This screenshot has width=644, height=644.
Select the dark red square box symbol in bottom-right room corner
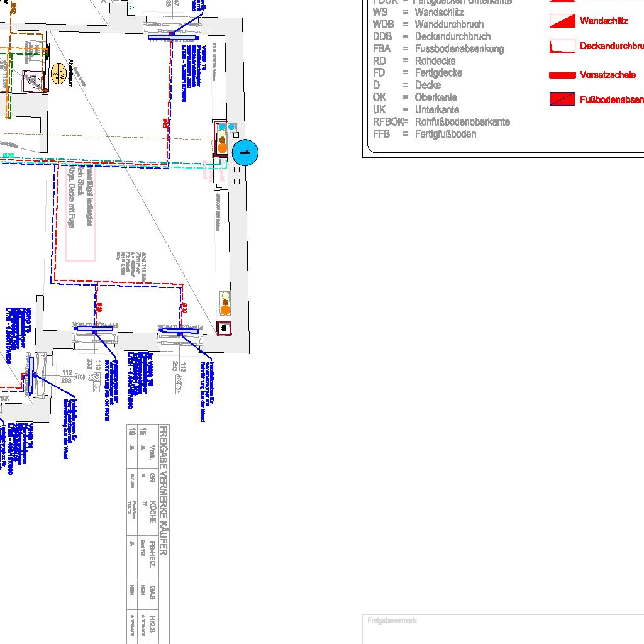point(224,328)
